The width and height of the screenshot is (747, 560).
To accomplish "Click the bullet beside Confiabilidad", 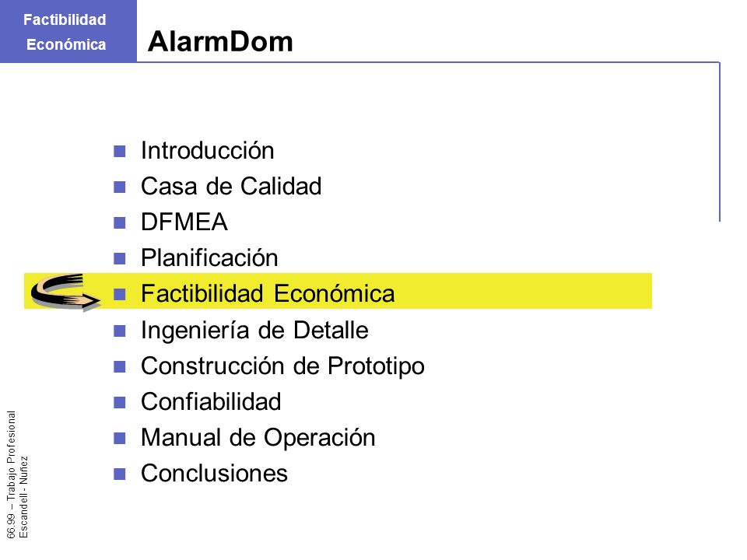I will click(120, 402).
